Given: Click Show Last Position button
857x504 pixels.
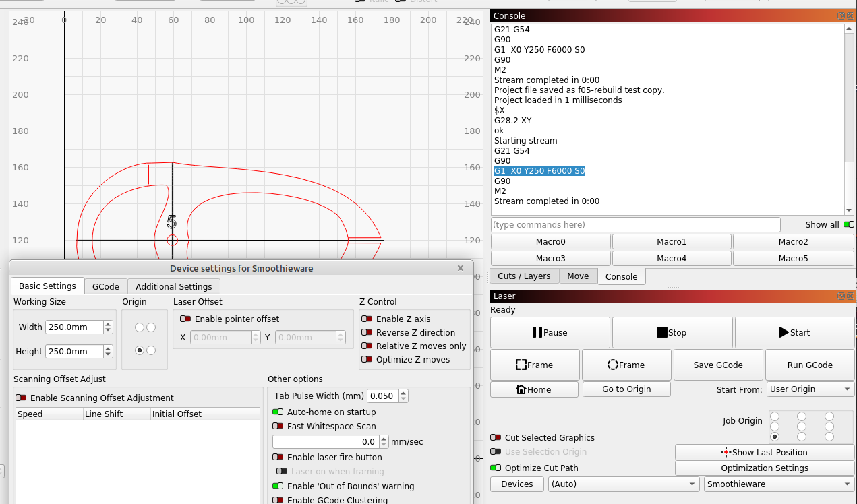Looking at the screenshot, I should pos(764,452).
